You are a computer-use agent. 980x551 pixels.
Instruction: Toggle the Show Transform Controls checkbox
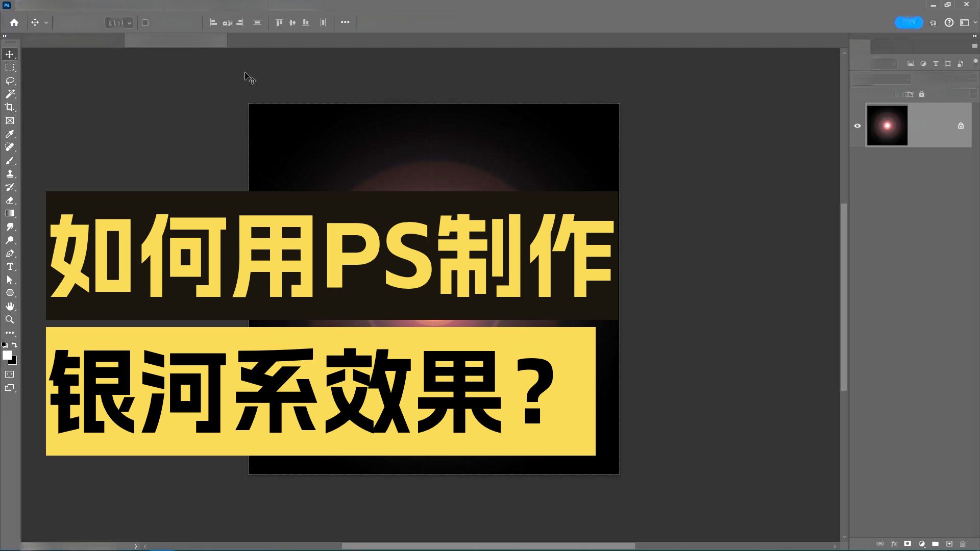(145, 23)
